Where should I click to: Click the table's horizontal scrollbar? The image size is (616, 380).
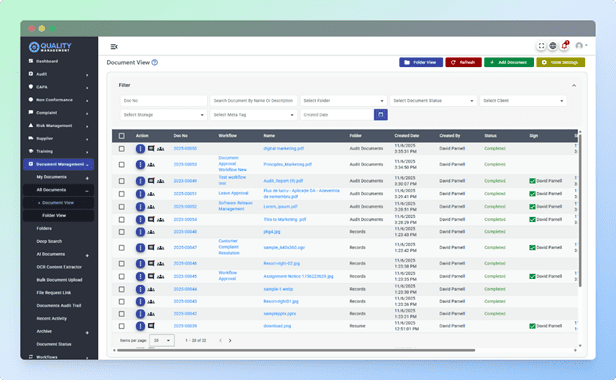point(296,350)
